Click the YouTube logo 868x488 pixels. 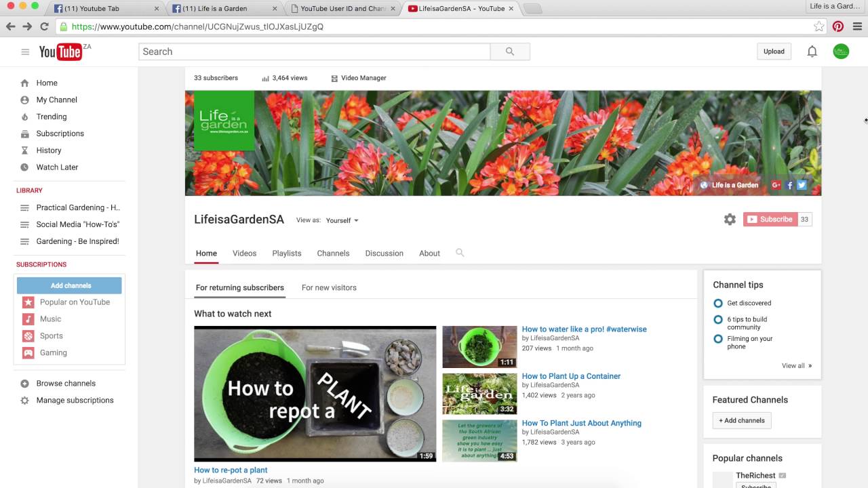(60, 52)
